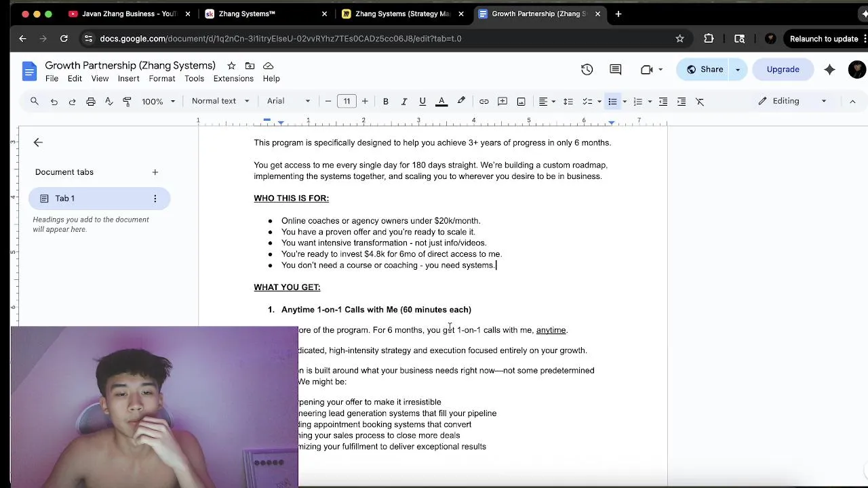Open the File menu

[52, 79]
